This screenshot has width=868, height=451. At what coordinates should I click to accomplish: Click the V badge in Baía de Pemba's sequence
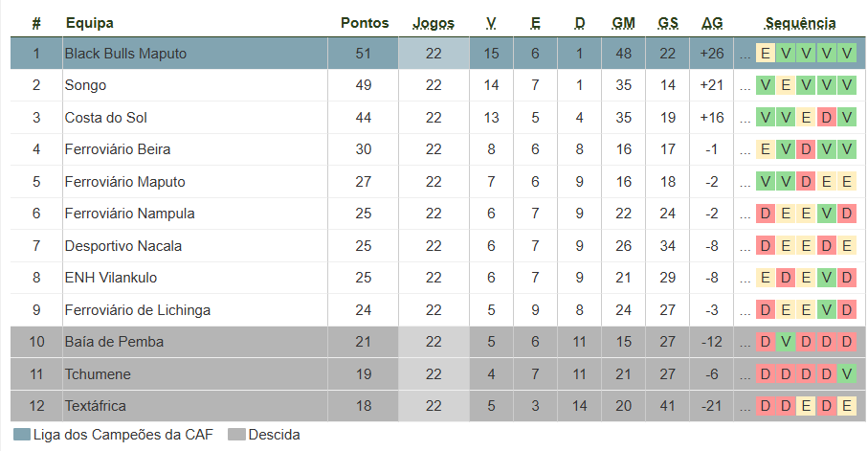(786, 342)
